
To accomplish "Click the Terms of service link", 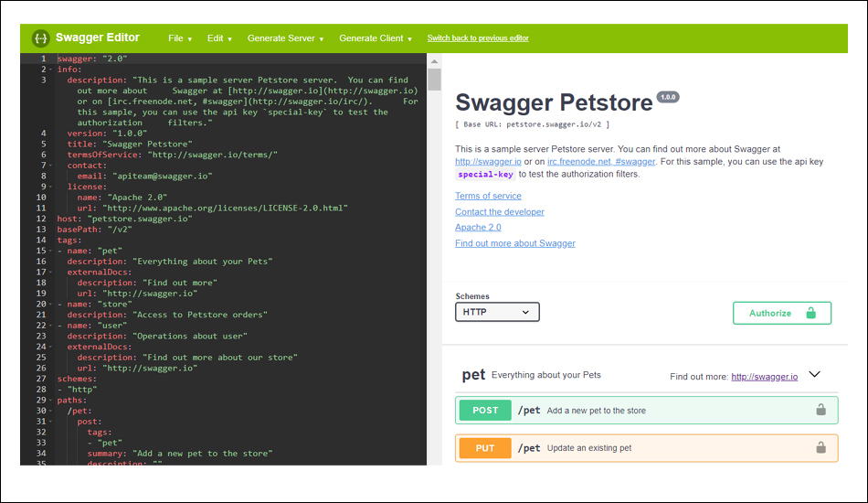I will click(488, 196).
